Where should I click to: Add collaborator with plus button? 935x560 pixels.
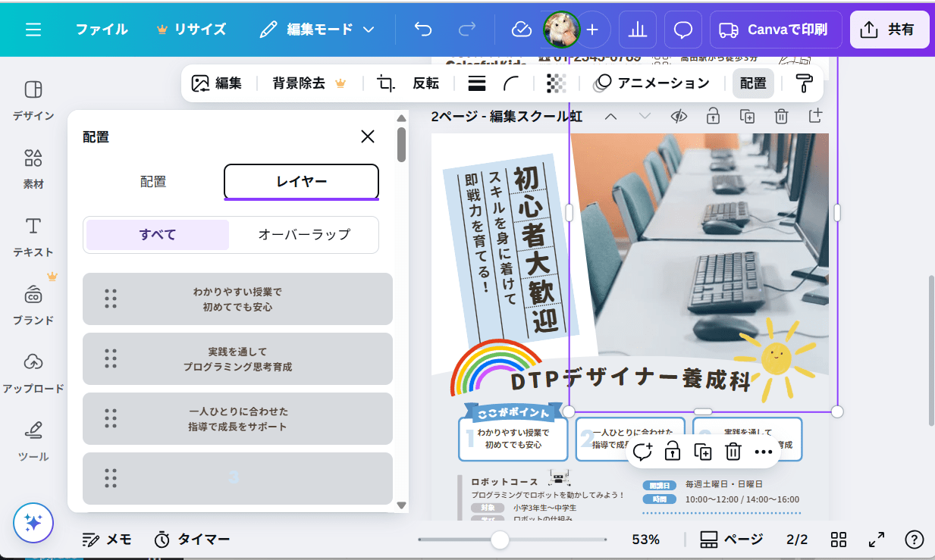[592, 30]
